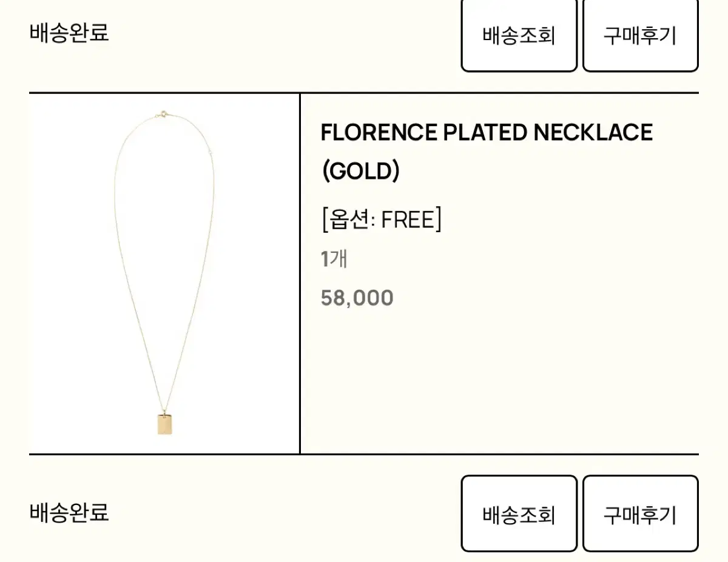728x562 pixels.
Task: Click 배송조회 button above the necklace item
Action: click(519, 35)
